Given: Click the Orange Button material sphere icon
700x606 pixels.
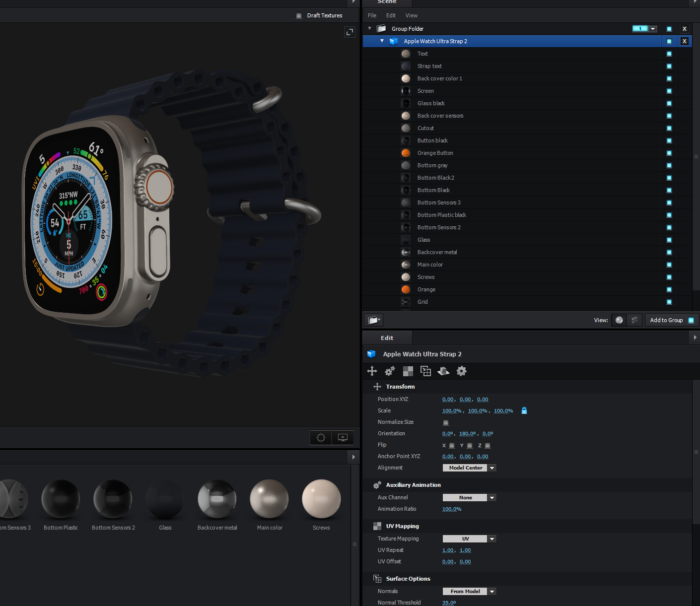Looking at the screenshot, I should (406, 153).
